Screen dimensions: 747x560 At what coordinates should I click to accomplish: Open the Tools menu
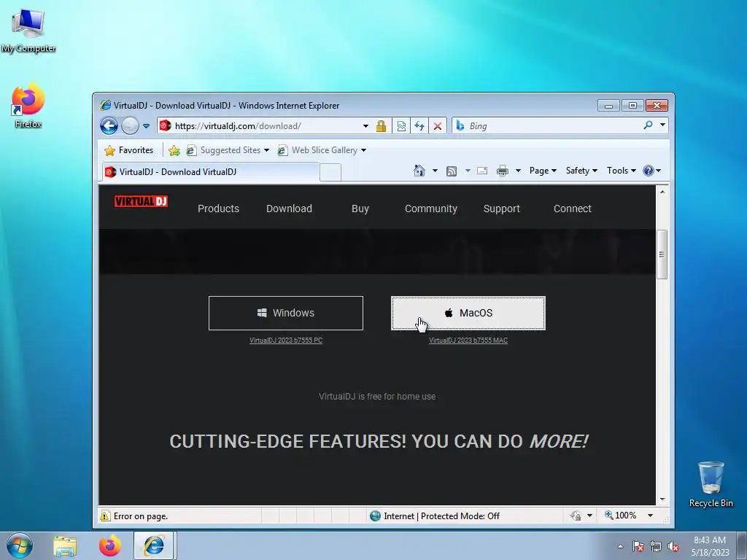(x=622, y=171)
